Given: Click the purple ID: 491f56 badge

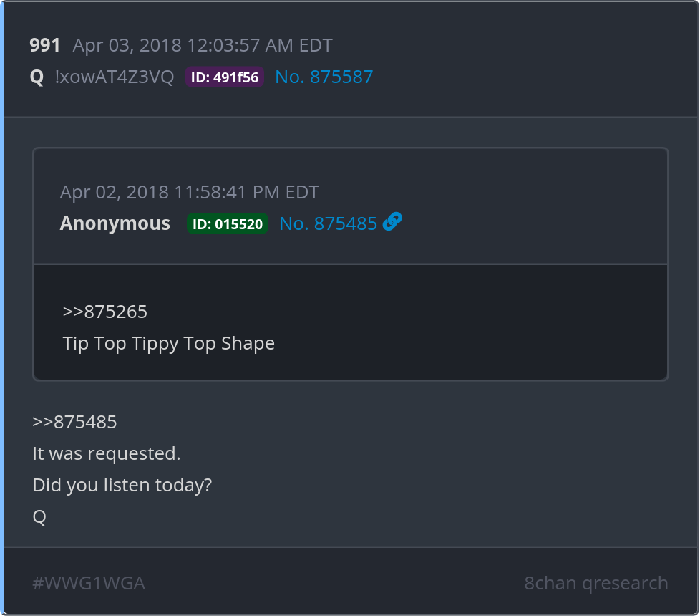Looking at the screenshot, I should (225, 77).
